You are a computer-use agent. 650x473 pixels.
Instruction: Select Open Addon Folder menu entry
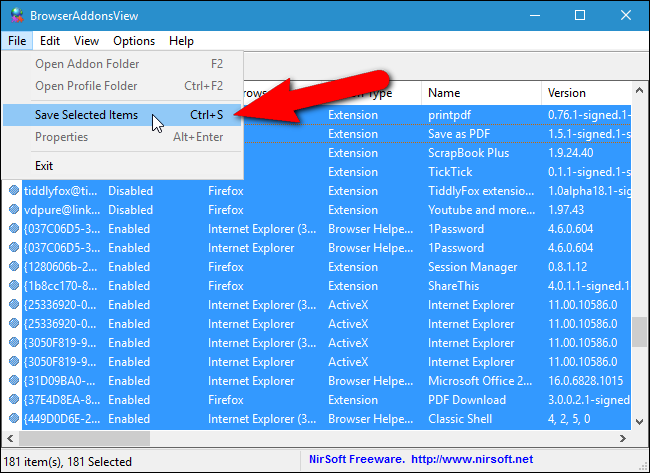click(122, 64)
